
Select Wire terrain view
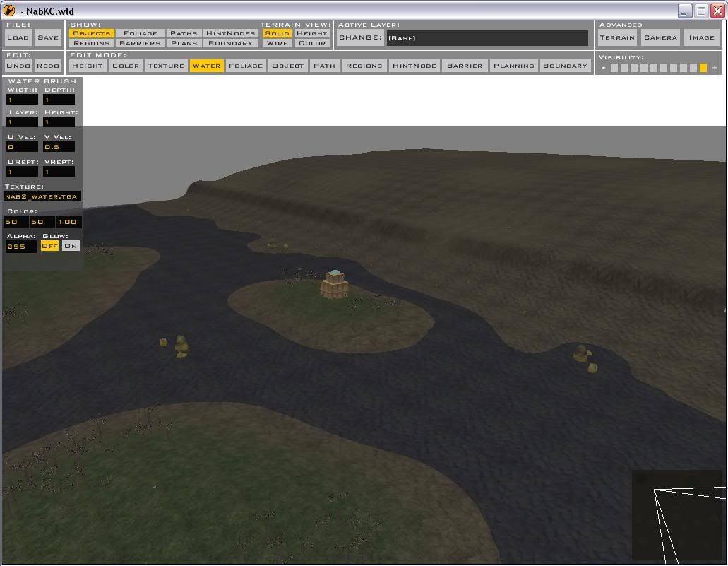(278, 43)
